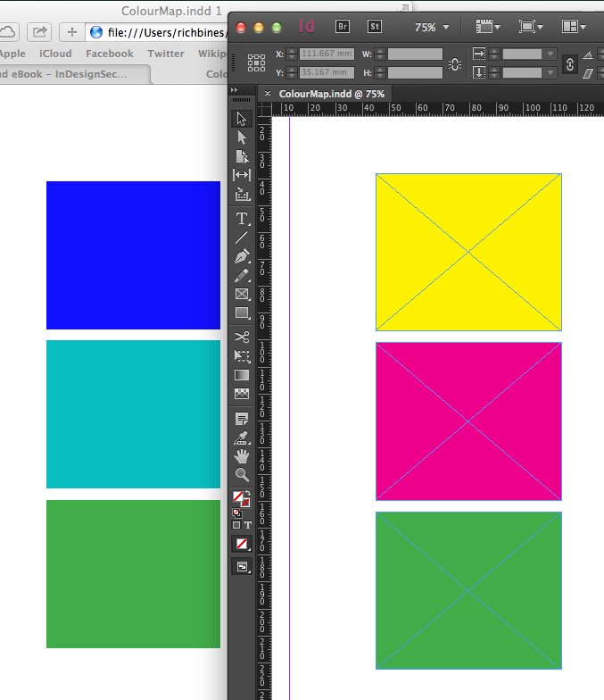Screen dimensions: 604x700
Task: Open the scale Y percentage dropdown arrow
Action: pyautogui.click(x=550, y=72)
